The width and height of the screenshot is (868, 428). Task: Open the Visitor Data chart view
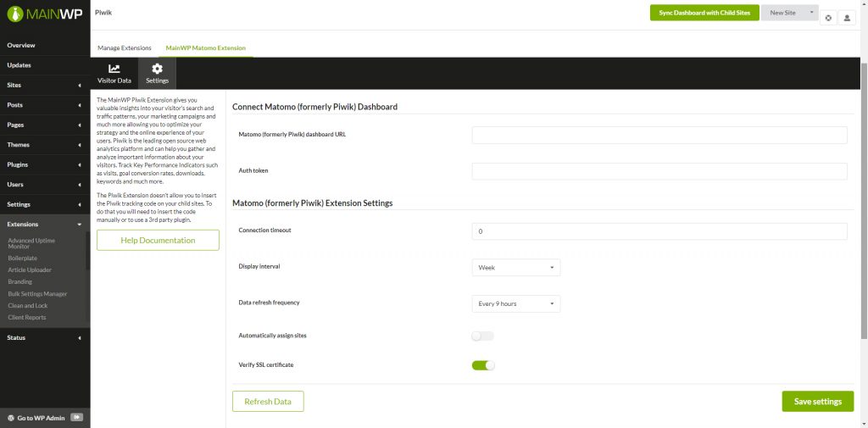[114, 73]
